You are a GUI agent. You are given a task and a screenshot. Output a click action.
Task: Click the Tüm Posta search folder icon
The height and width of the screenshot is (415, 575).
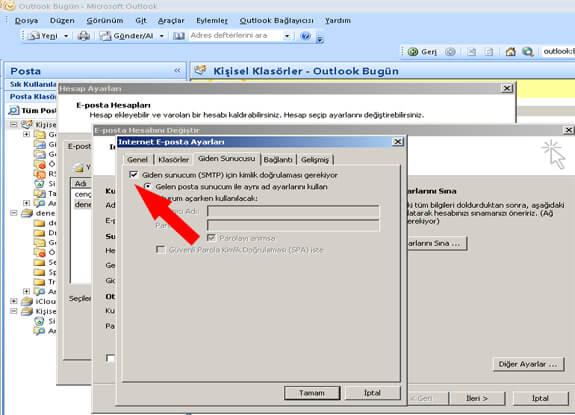14,110
